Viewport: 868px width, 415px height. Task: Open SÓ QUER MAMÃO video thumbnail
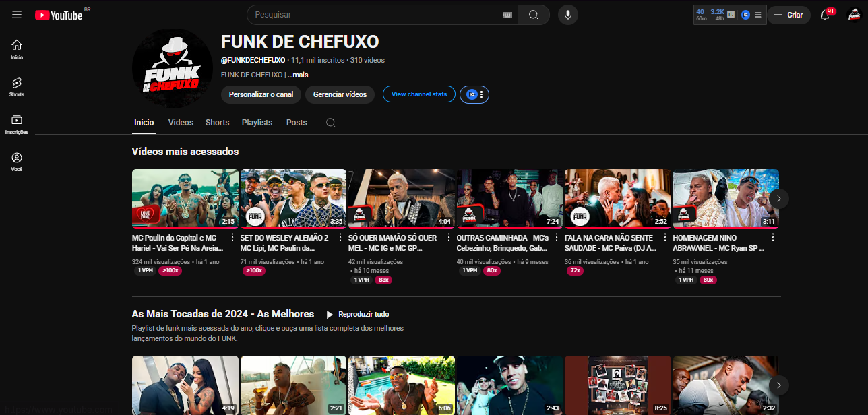402,199
